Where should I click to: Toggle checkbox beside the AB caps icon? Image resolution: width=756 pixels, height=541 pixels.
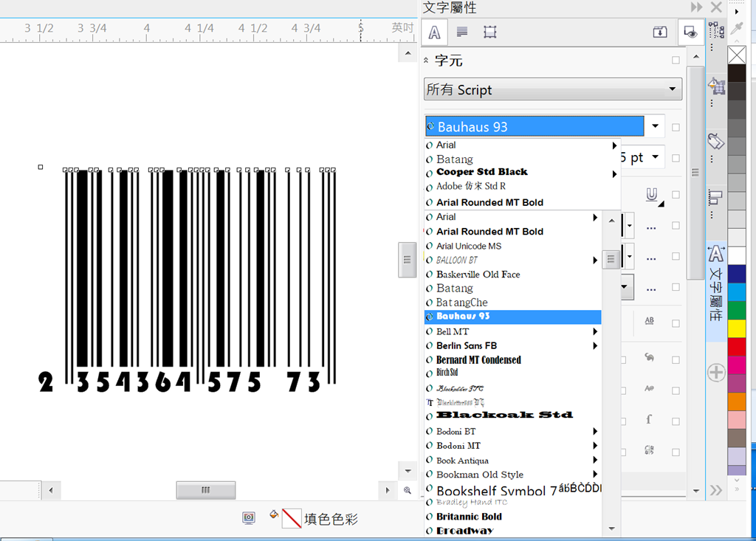click(x=676, y=323)
